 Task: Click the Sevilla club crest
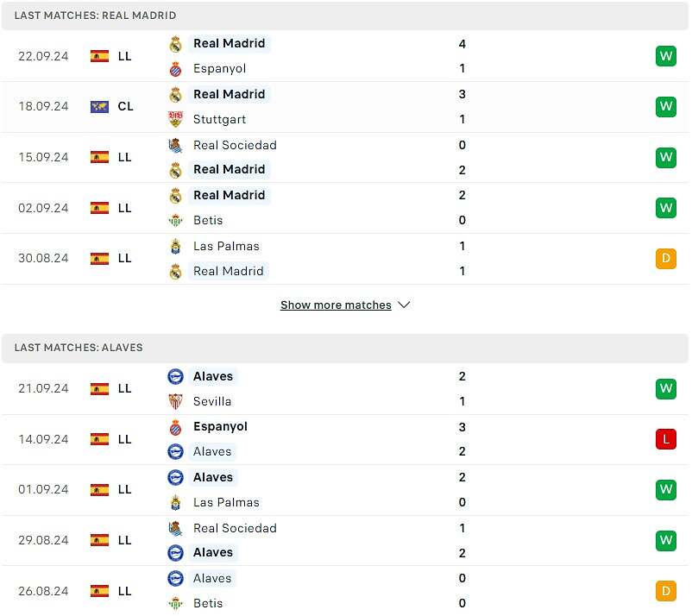pos(175,401)
